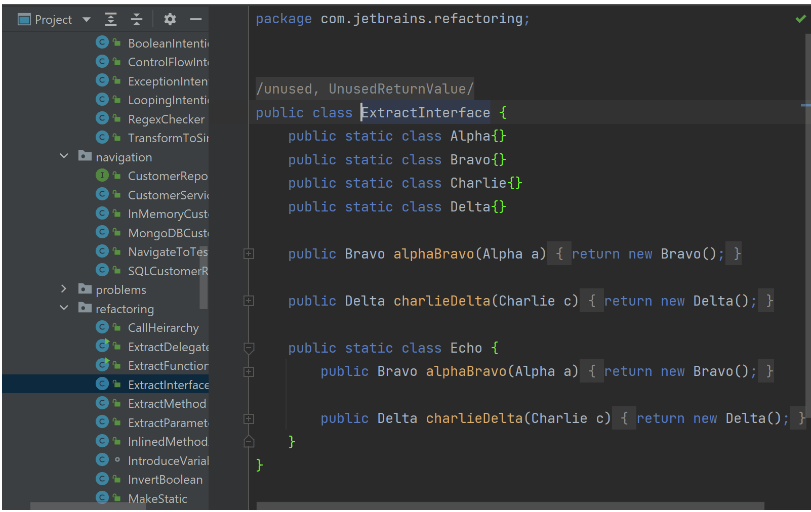Open LoopingIntenti class file
The width and height of the screenshot is (811, 512).
168,100
